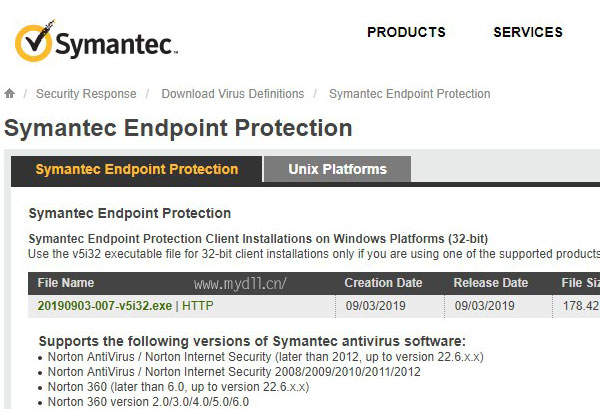Click the Release Date column header
The height and width of the screenshot is (409, 600).
tap(491, 283)
